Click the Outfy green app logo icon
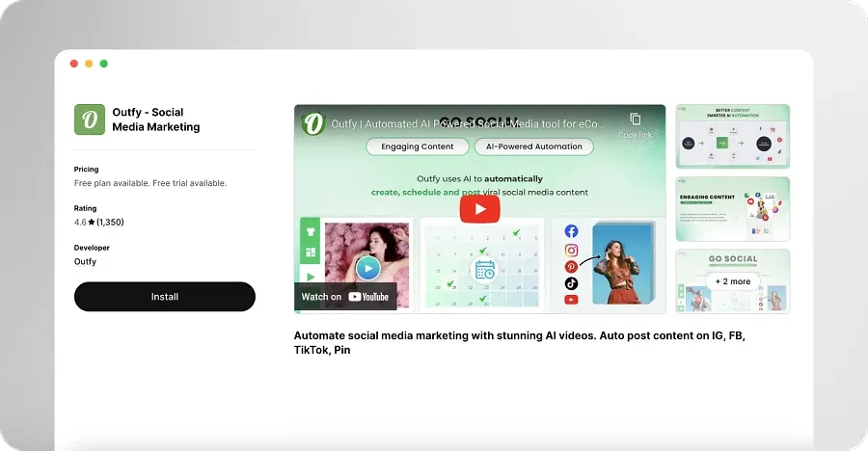Image resolution: width=868 pixels, height=451 pixels. [90, 119]
